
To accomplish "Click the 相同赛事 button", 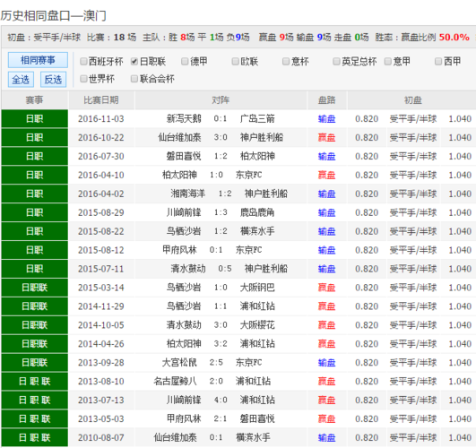I will tap(38, 60).
